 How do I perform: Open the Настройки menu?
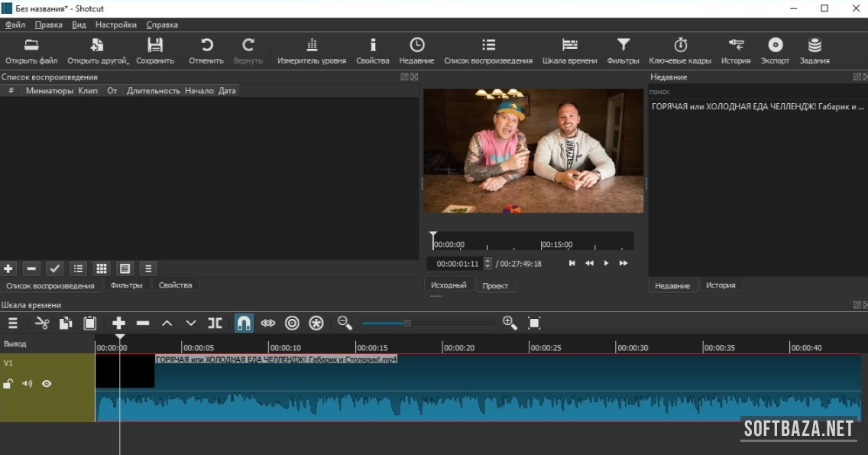point(115,24)
